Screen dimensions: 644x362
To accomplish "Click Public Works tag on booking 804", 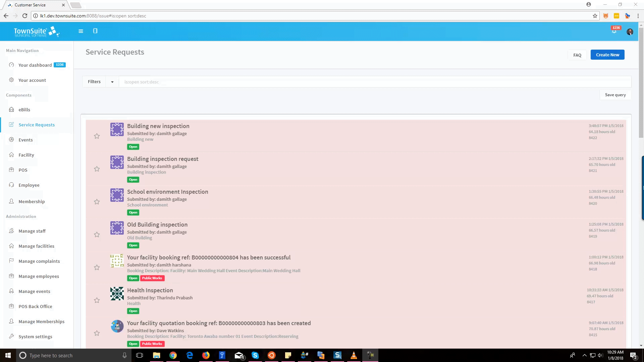I will pos(152,278).
